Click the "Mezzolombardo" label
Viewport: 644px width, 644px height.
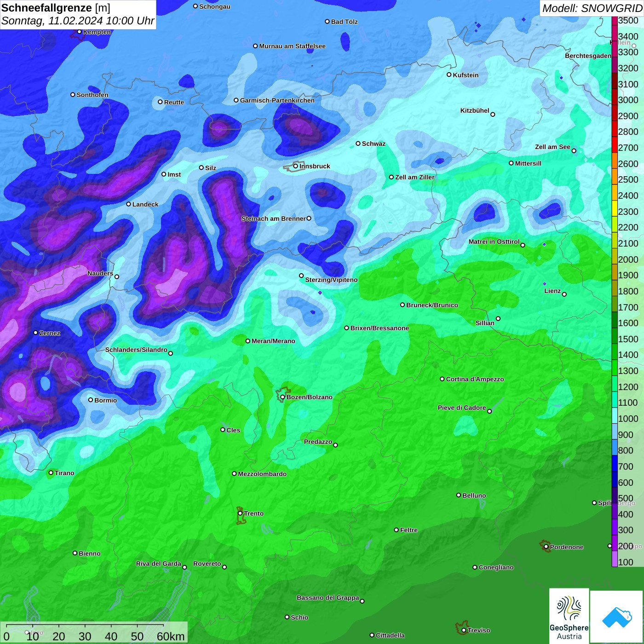pyautogui.click(x=262, y=474)
